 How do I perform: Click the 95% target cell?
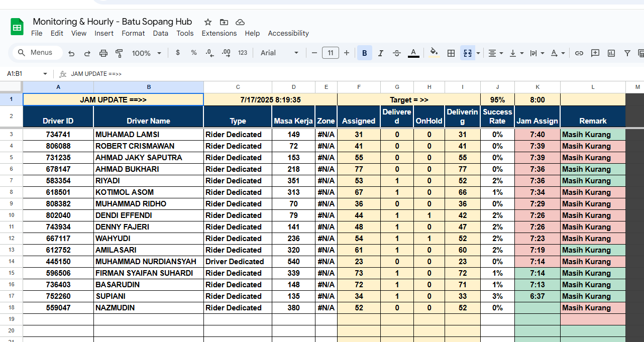click(497, 100)
